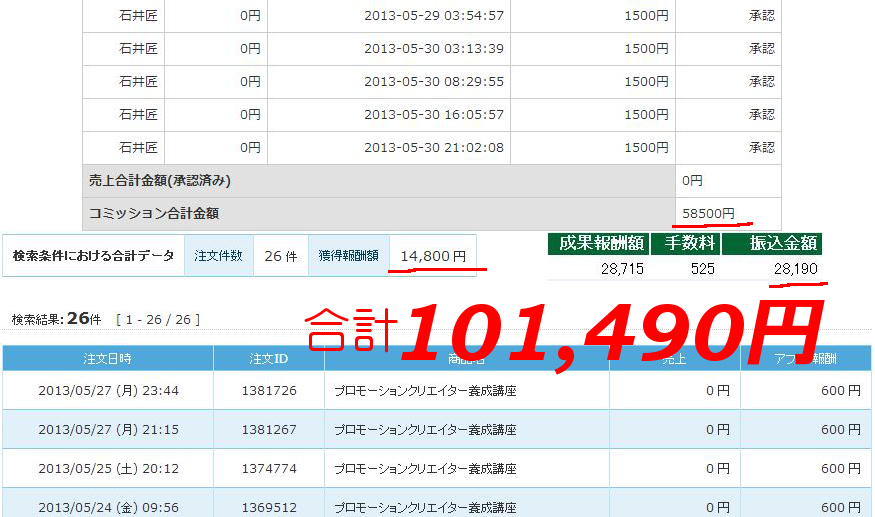Open order ID 1381267

coord(268,429)
